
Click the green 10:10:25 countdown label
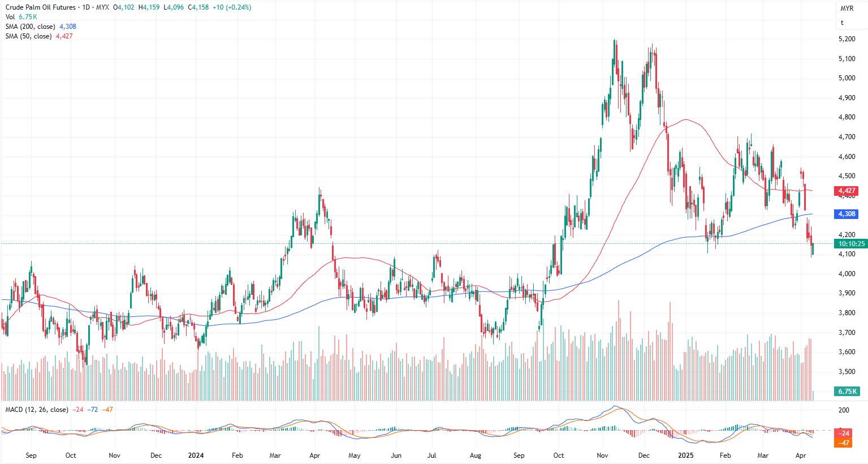coord(851,244)
